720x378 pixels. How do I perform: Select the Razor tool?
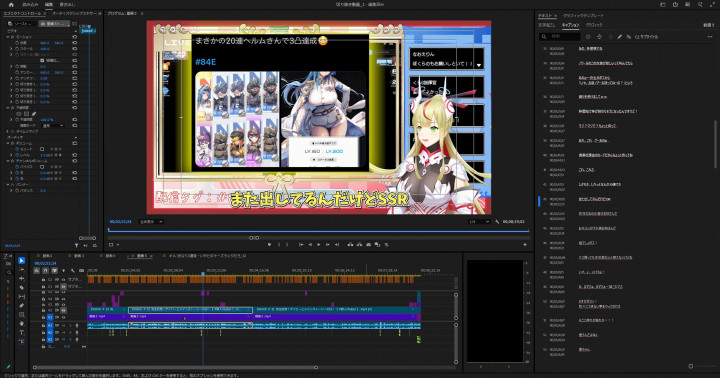click(x=22, y=288)
